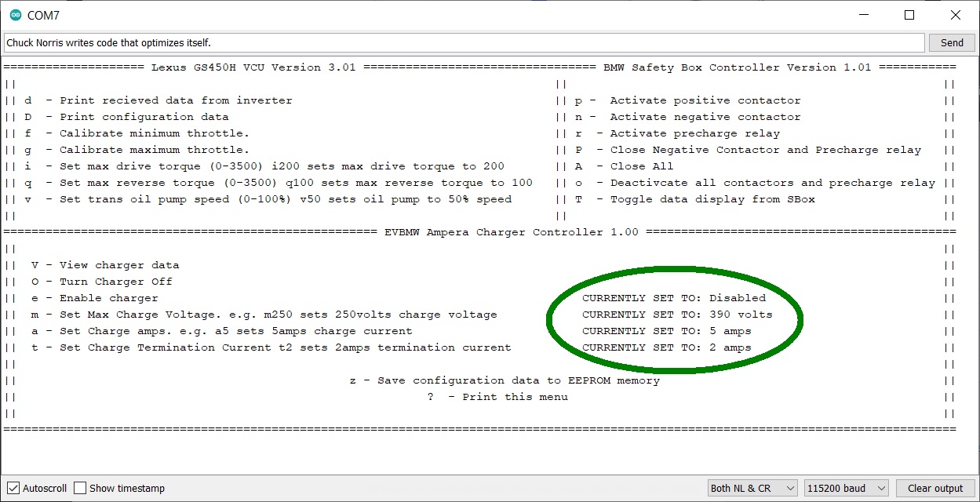The height and width of the screenshot is (502, 980).
Task: Click the Arduino icon in the title bar
Action: 15,15
